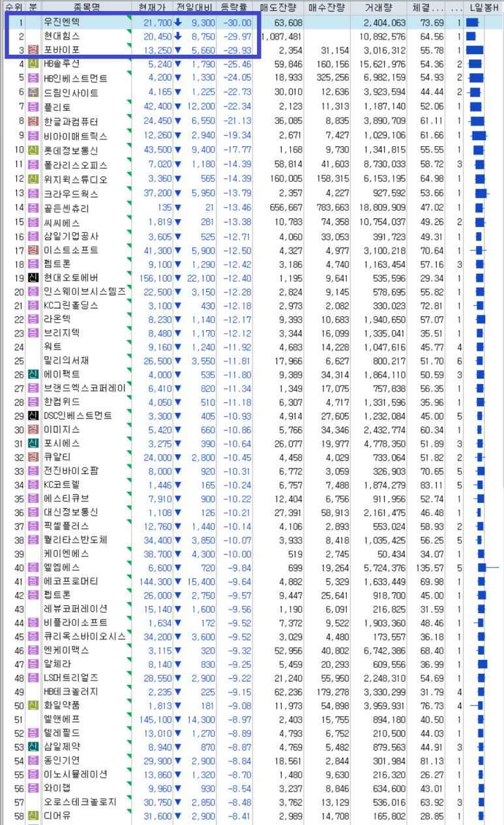Click the 증 badge next to 폴라리스오피스

click(x=33, y=164)
